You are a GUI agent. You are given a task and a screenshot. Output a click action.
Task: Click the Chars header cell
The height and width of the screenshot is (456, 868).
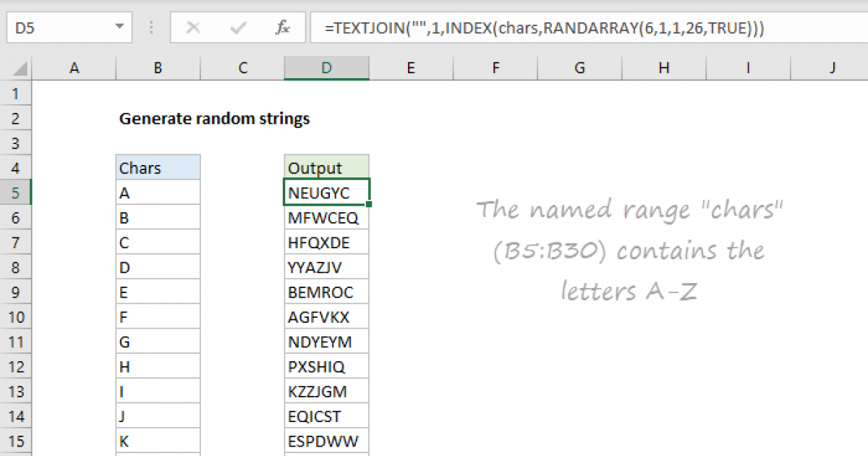click(158, 168)
